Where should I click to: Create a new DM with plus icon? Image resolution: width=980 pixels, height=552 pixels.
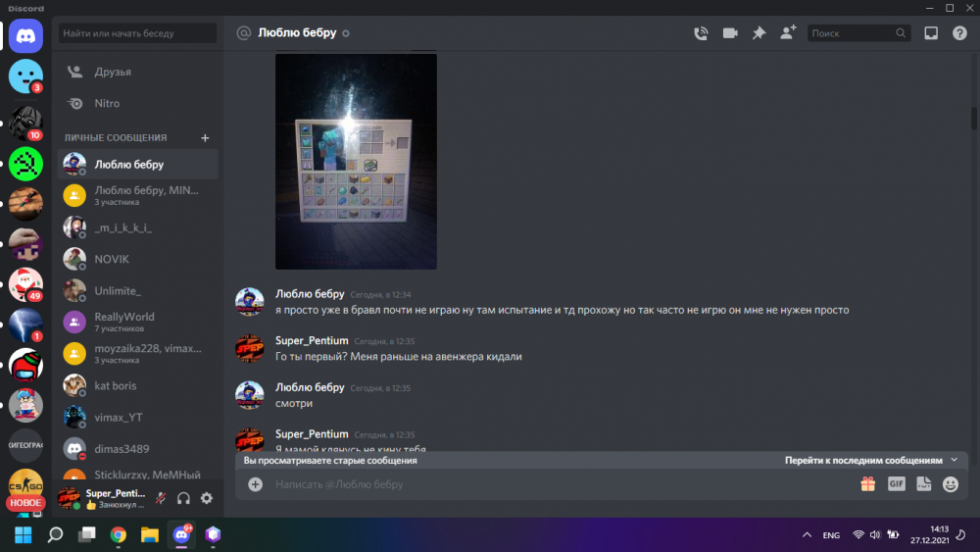[x=205, y=137]
